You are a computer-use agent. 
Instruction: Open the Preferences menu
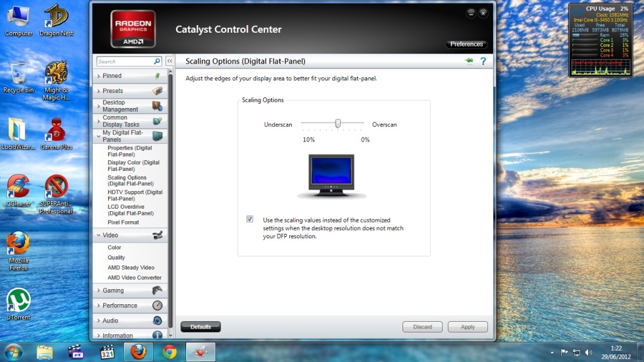[466, 44]
